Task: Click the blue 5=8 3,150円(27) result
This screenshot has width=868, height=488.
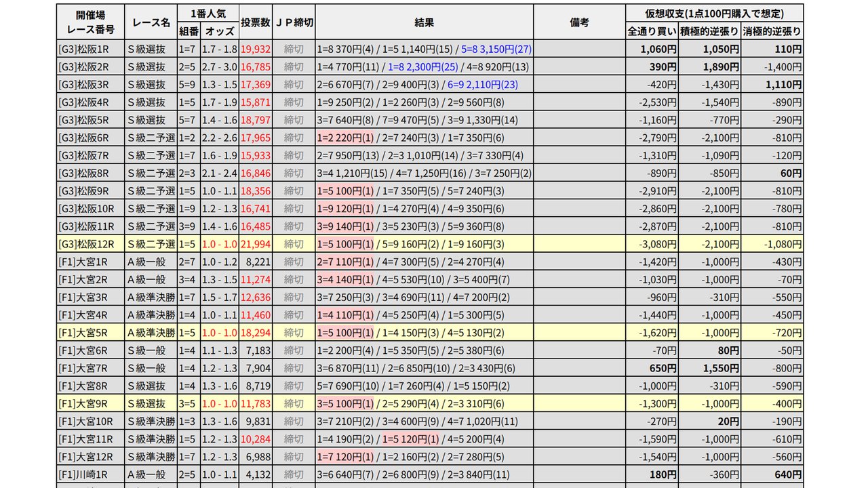Action: (496, 49)
